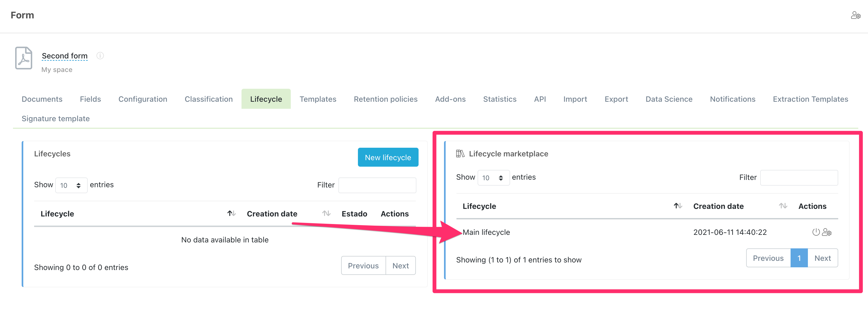Click the Lifecycle marketplace books icon
Viewport: 868px width, 329px height.
tap(460, 154)
